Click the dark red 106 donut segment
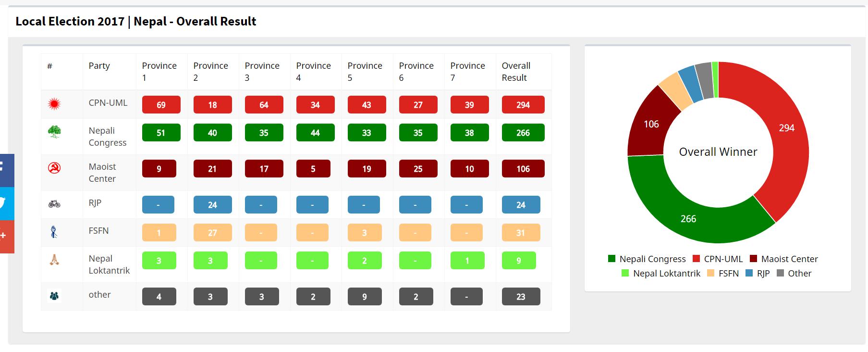 click(x=651, y=124)
